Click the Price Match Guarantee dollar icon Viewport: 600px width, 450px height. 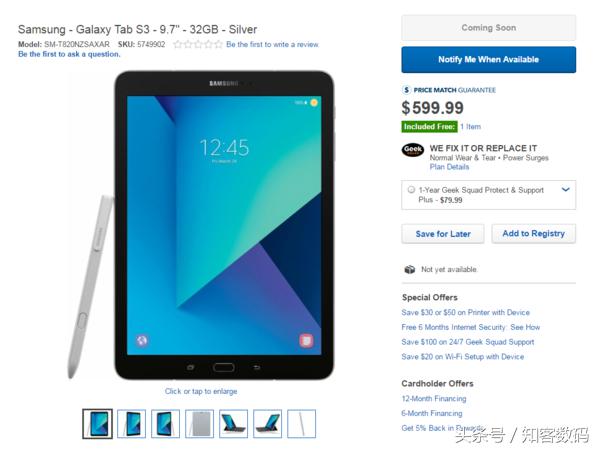point(406,90)
